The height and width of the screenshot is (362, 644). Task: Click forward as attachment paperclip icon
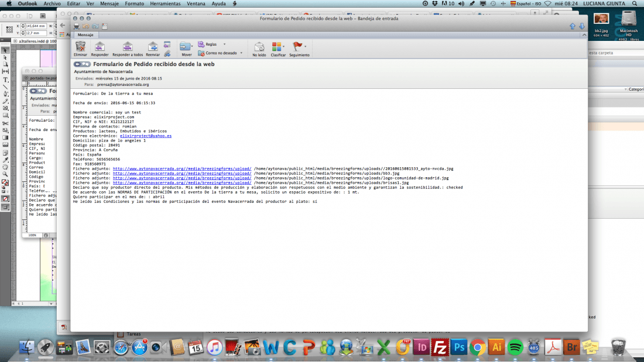(x=167, y=53)
